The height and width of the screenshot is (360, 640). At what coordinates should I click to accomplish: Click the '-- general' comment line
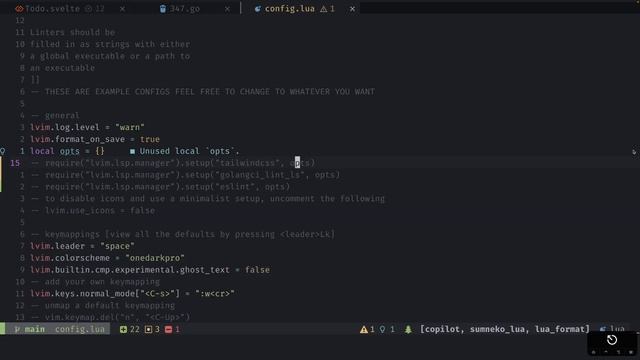pos(55,116)
